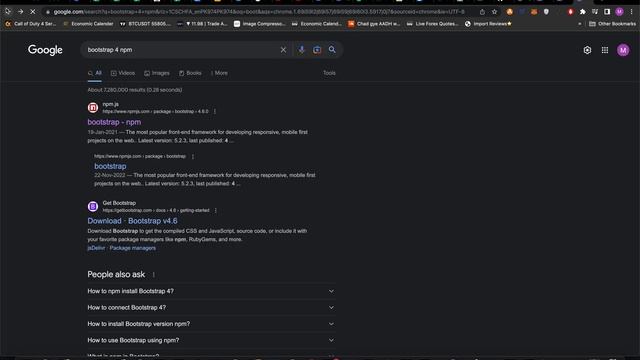Open the Google apps grid
The width and height of the screenshot is (640, 360).
[605, 50]
